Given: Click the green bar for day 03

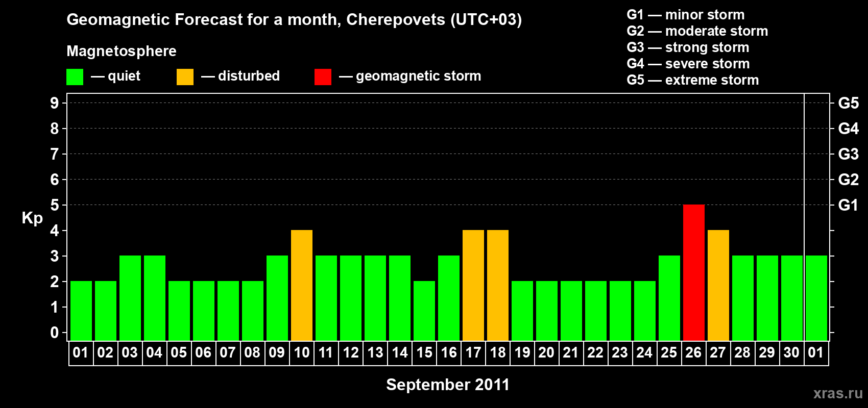Looking at the screenshot, I should point(130,298).
